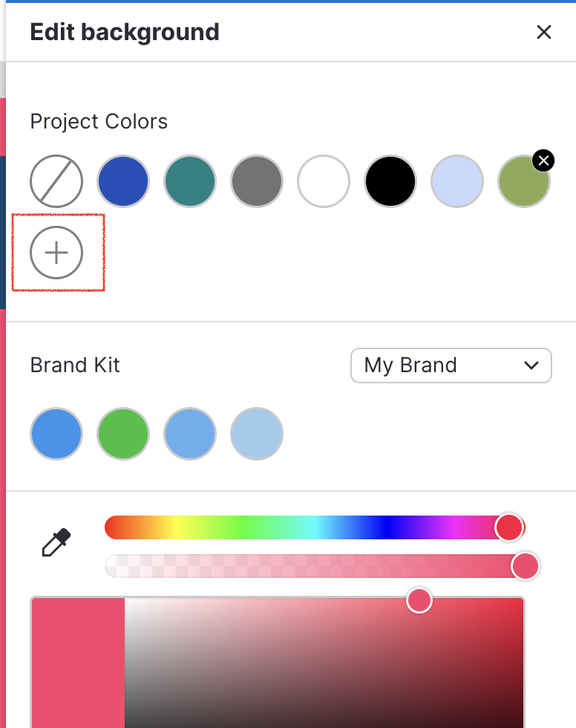576x728 pixels.
Task: Click the My Brand dropdown chevron arrow
Action: 531,365
